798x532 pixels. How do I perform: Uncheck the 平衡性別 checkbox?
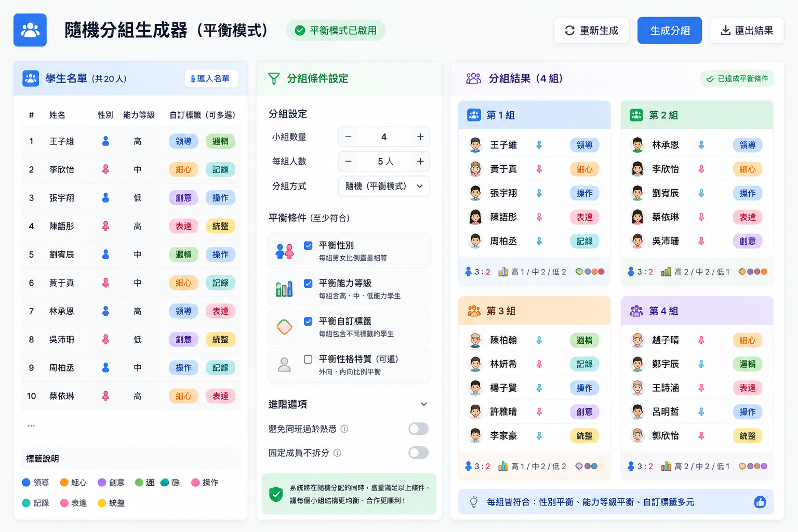click(x=308, y=245)
